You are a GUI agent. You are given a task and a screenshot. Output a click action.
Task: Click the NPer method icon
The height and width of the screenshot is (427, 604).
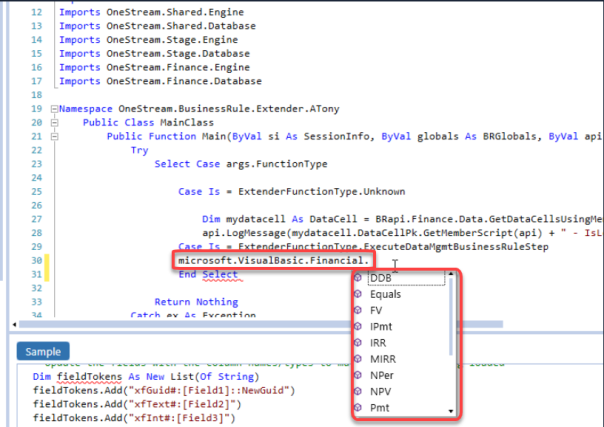coord(359,379)
